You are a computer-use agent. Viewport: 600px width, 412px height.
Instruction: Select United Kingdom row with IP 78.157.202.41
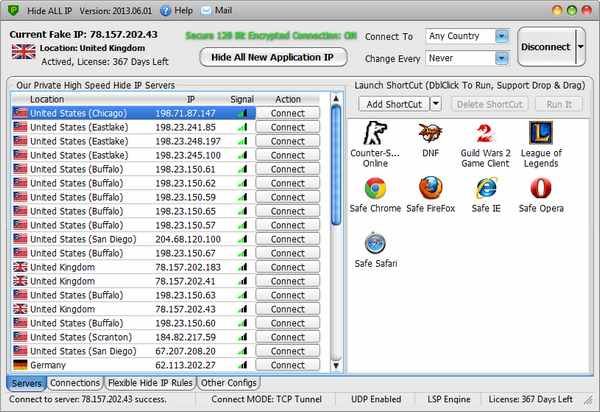pos(133,281)
